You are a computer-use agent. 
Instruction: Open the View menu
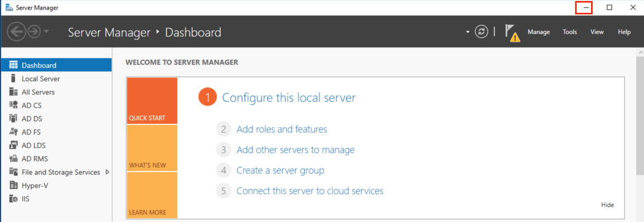click(597, 32)
